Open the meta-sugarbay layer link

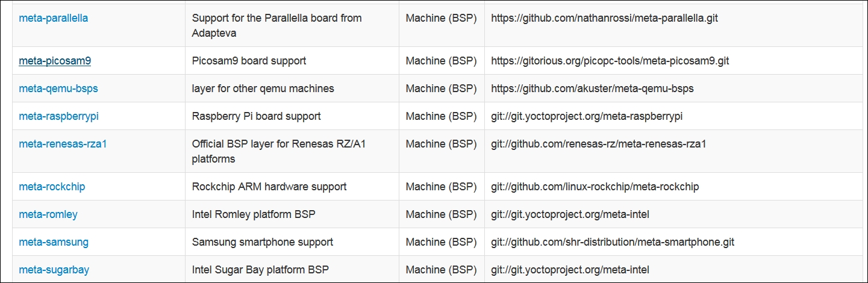[x=54, y=270]
